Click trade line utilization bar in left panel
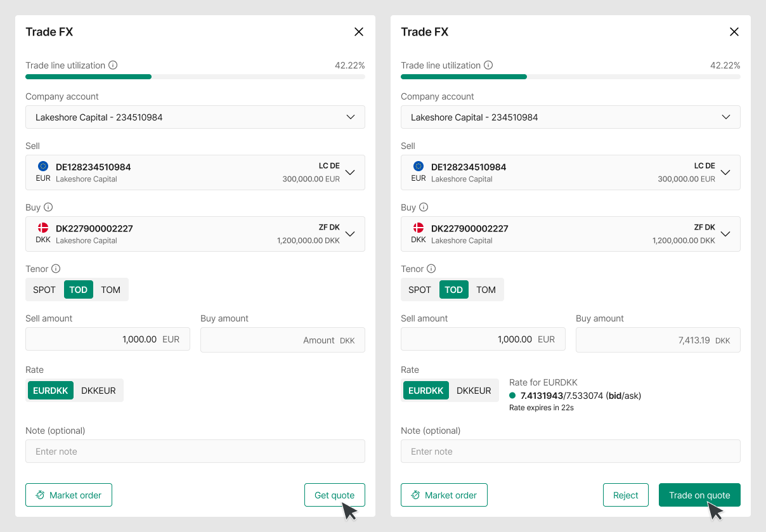The height and width of the screenshot is (532, 766). 195,77
